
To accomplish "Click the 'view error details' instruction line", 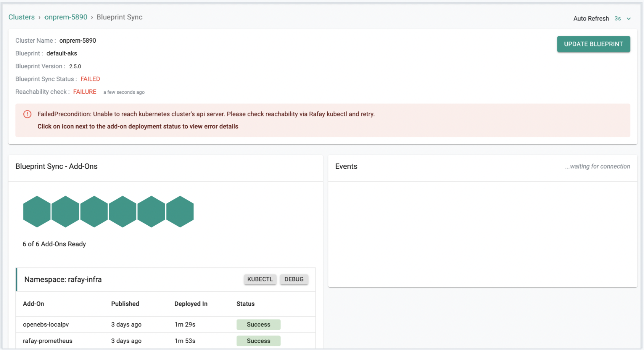I will point(138,126).
